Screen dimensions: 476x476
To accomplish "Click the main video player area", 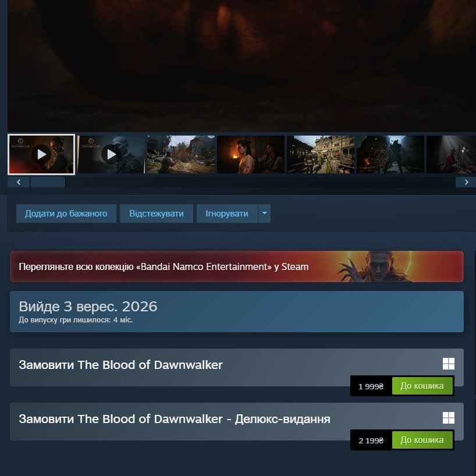I will 241,66.
